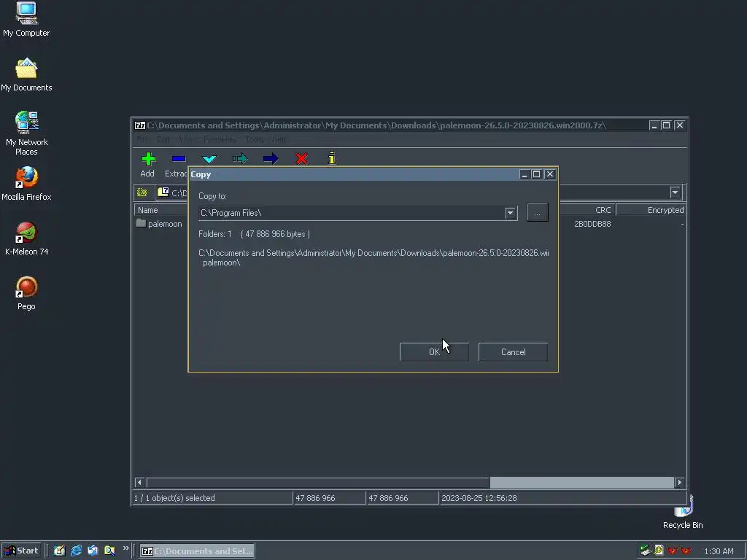Click the 2B0DDB88 CRC value
This screenshot has width=747, height=560.
(x=592, y=224)
